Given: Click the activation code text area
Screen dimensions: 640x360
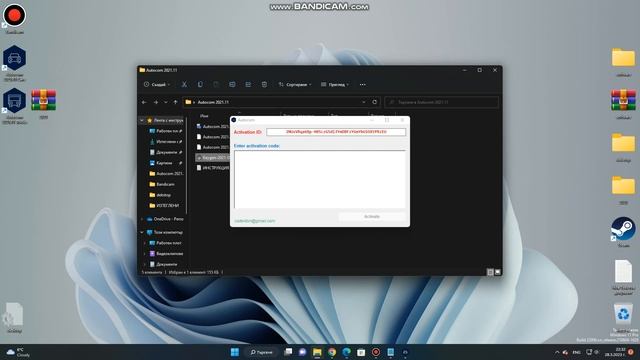Looking at the screenshot, I should click(320, 179).
